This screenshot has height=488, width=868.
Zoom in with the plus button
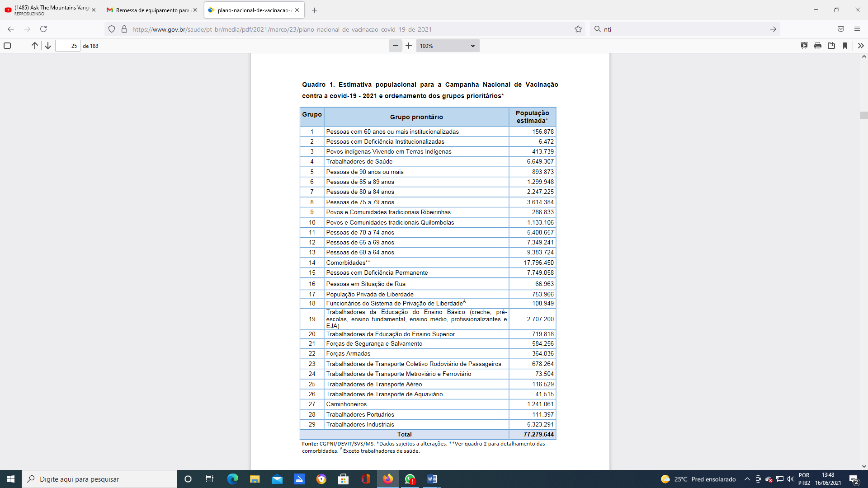point(409,46)
